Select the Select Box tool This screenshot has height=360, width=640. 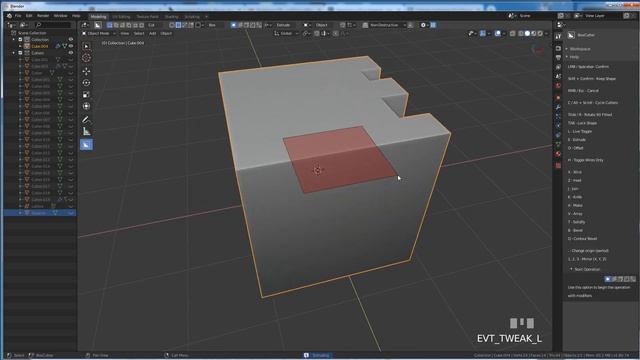86,46
